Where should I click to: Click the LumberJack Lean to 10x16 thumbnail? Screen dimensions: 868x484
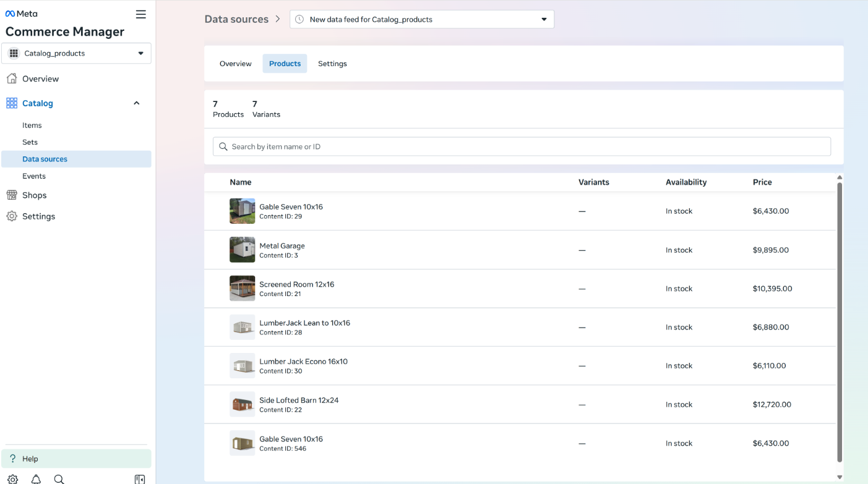(242, 327)
